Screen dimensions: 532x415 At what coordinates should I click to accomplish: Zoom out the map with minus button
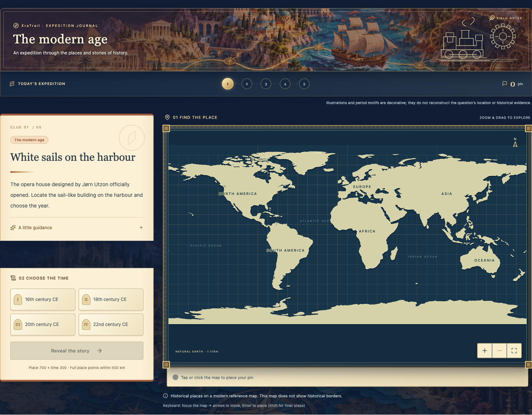click(499, 351)
